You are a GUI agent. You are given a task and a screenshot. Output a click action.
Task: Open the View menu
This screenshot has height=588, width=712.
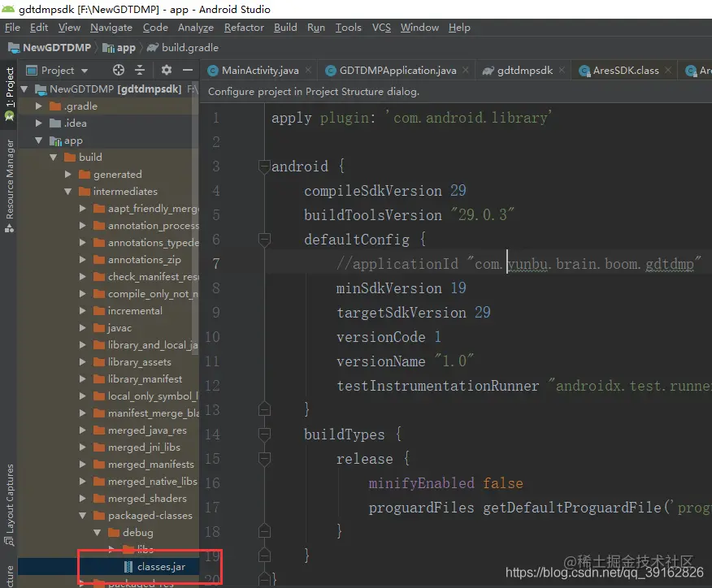[x=69, y=28]
